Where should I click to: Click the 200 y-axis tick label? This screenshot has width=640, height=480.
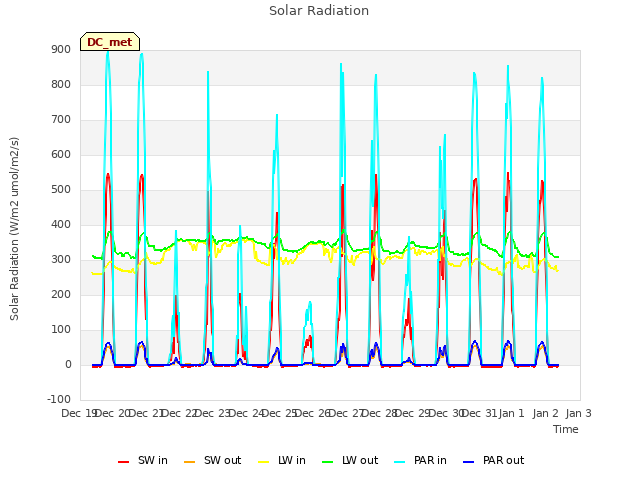[x=61, y=295]
